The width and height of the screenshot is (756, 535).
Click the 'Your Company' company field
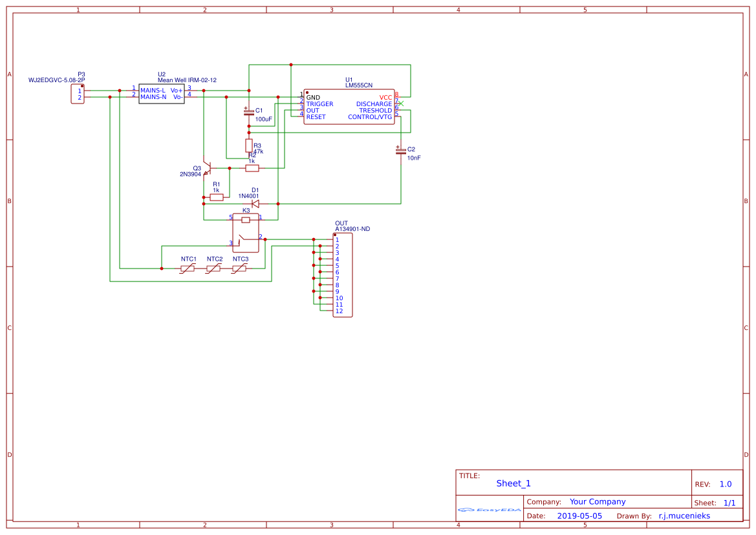tap(598, 502)
